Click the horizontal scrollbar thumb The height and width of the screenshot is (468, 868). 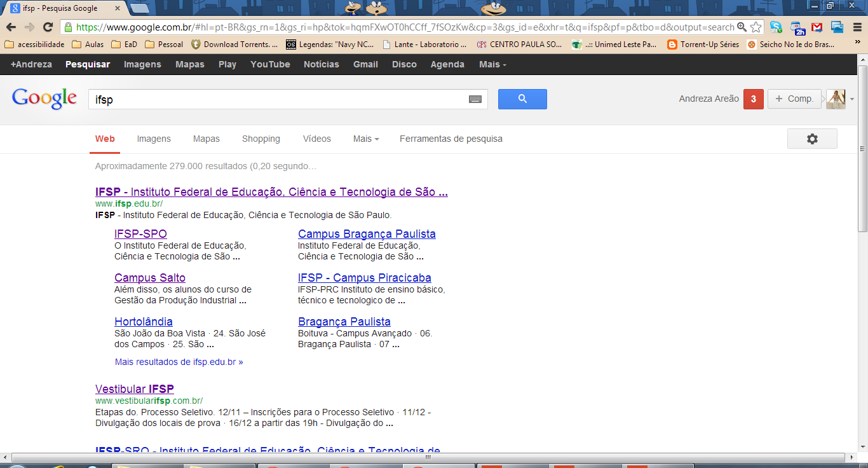point(429,457)
